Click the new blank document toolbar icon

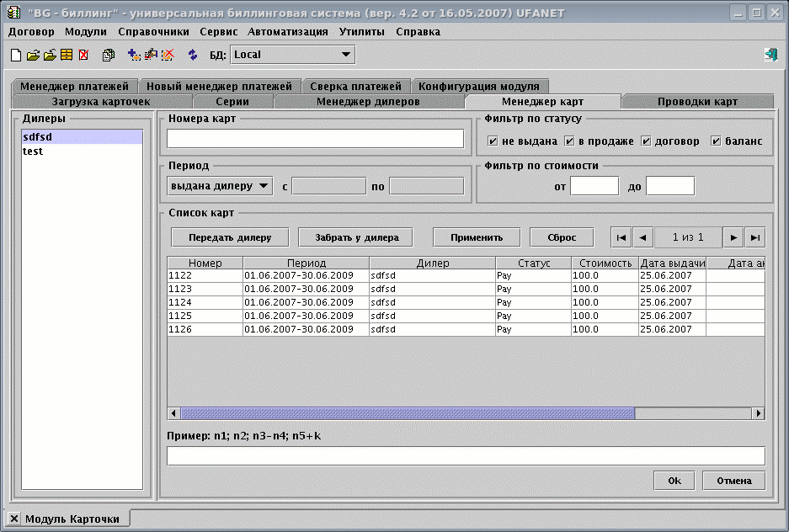click(15, 55)
